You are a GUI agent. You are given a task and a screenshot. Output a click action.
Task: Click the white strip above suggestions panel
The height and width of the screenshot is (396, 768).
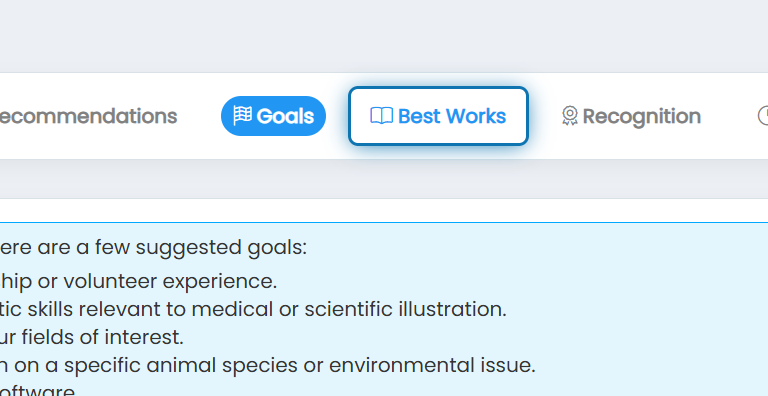pyautogui.click(x=384, y=210)
